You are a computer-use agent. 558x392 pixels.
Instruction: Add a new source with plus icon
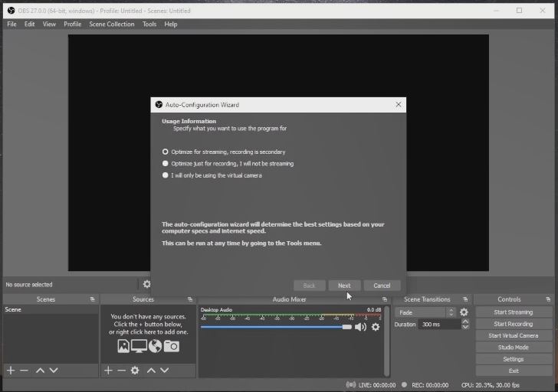tap(108, 371)
